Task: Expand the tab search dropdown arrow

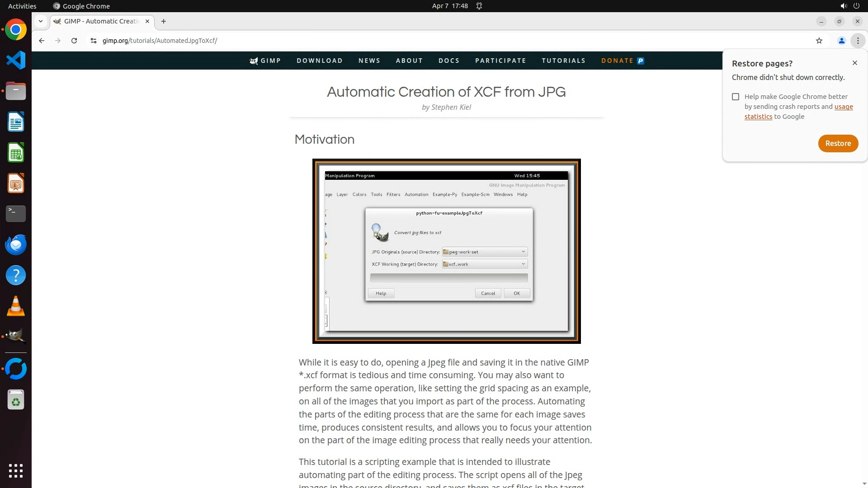Action: click(x=41, y=21)
